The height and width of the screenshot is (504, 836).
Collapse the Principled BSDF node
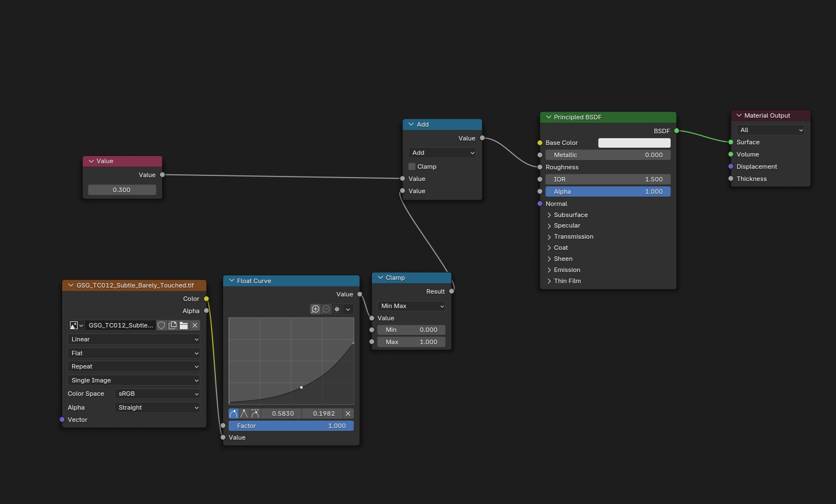548,117
